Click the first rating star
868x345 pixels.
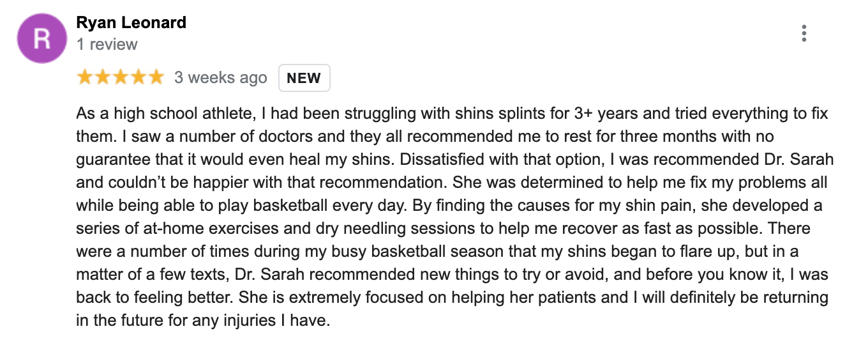pyautogui.click(x=85, y=78)
